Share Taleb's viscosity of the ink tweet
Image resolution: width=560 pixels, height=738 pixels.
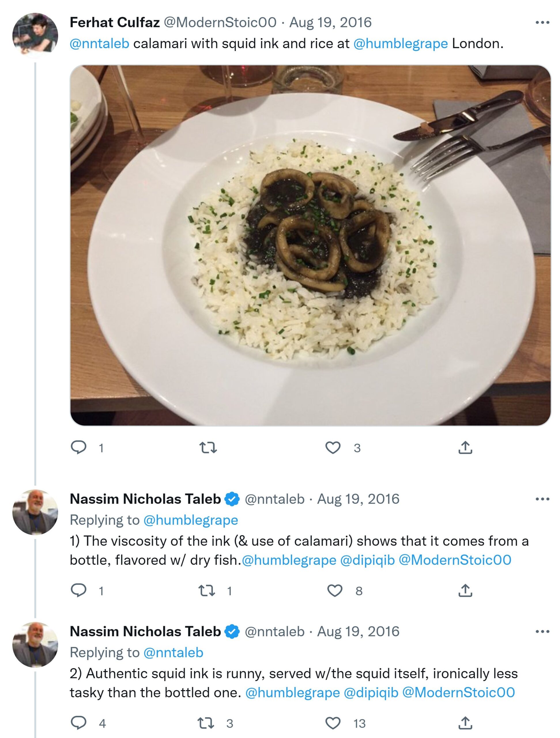[465, 590]
